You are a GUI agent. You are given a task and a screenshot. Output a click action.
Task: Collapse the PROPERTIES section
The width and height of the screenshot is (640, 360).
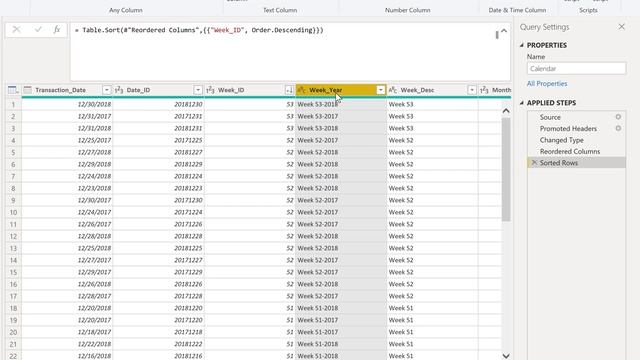[522, 45]
